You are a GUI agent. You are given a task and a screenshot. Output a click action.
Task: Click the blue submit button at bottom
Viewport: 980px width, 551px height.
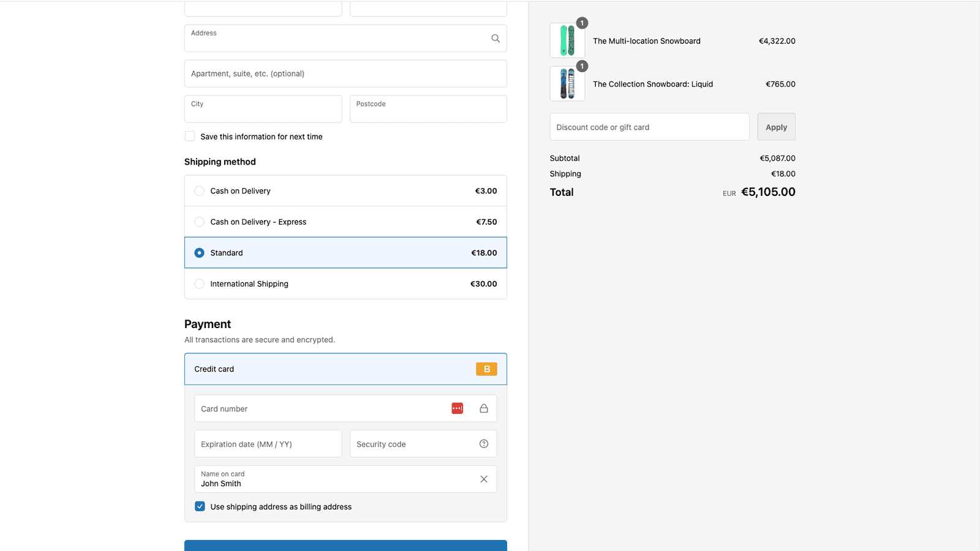coord(345,545)
